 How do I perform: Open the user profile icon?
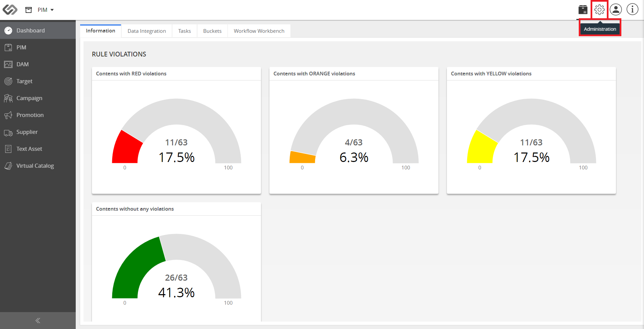(616, 9)
